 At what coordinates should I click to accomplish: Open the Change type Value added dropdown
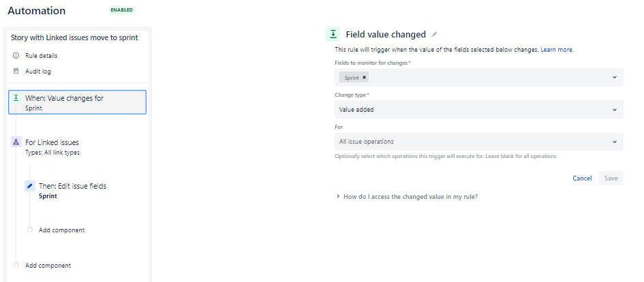(479, 110)
